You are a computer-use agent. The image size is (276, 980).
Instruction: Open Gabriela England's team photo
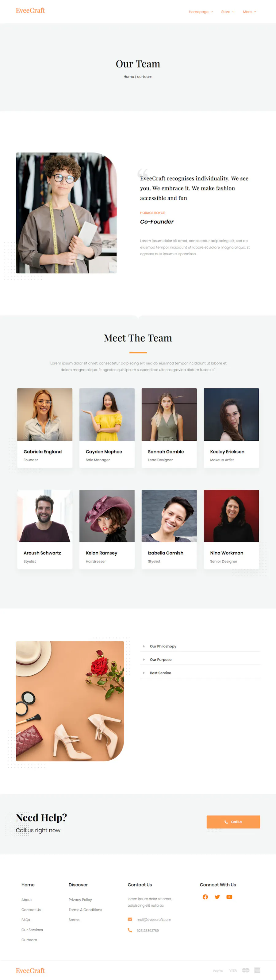45,414
